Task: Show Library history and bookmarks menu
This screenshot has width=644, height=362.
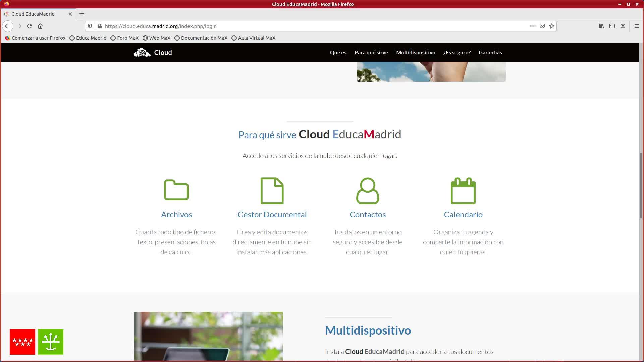Action: 601,26
